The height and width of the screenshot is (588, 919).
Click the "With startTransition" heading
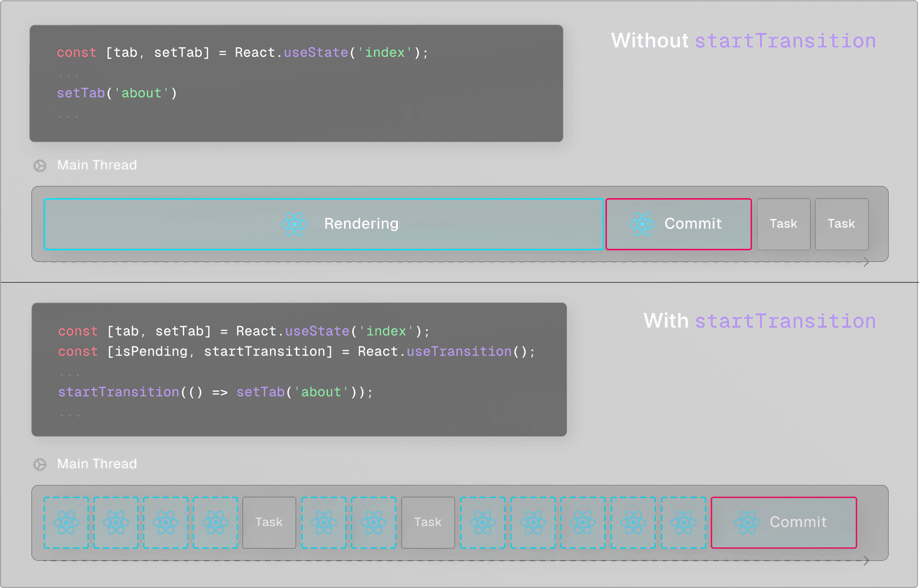tap(759, 321)
